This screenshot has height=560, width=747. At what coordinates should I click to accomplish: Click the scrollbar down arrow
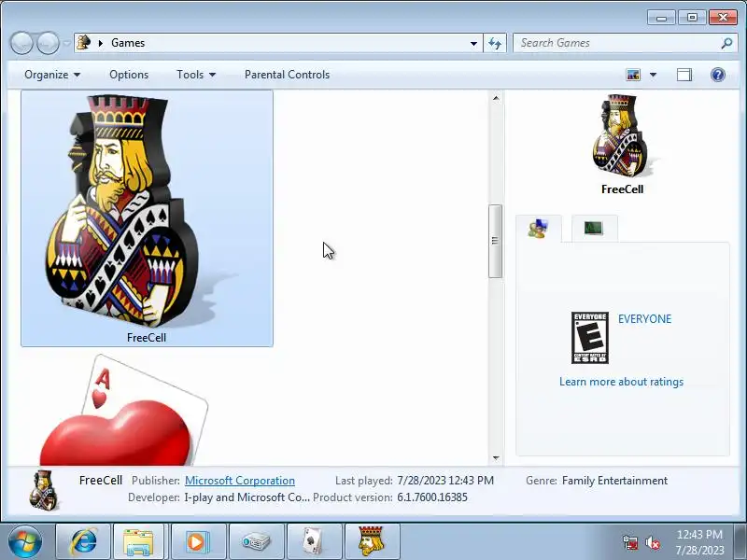tap(496, 458)
